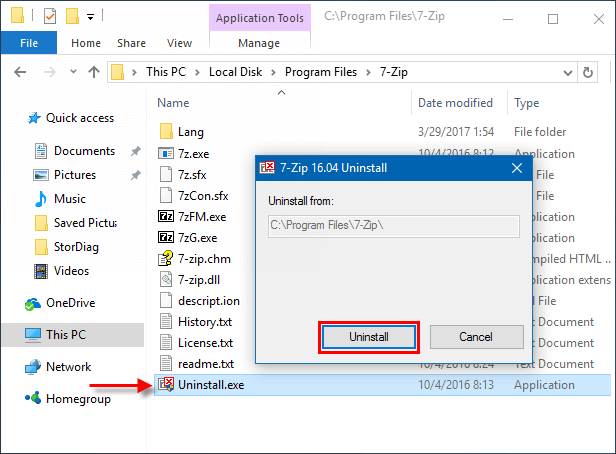Image resolution: width=616 pixels, height=454 pixels.
Task: Unpin Documents using its pin icon
Action: click(x=136, y=151)
